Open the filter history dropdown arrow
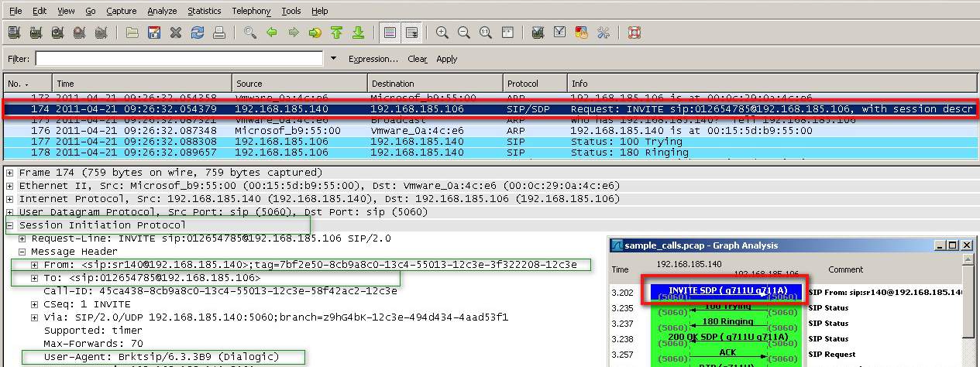The image size is (980, 367). pos(333,59)
